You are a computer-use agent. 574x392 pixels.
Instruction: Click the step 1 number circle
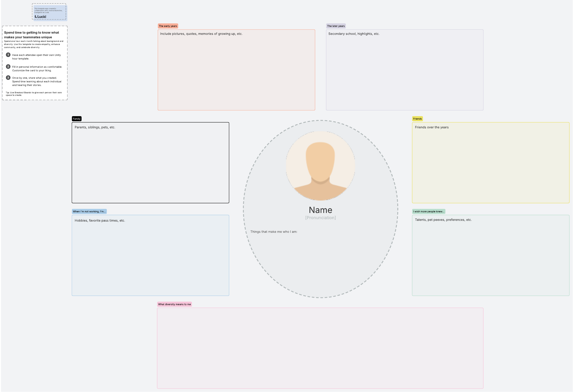coord(8,55)
